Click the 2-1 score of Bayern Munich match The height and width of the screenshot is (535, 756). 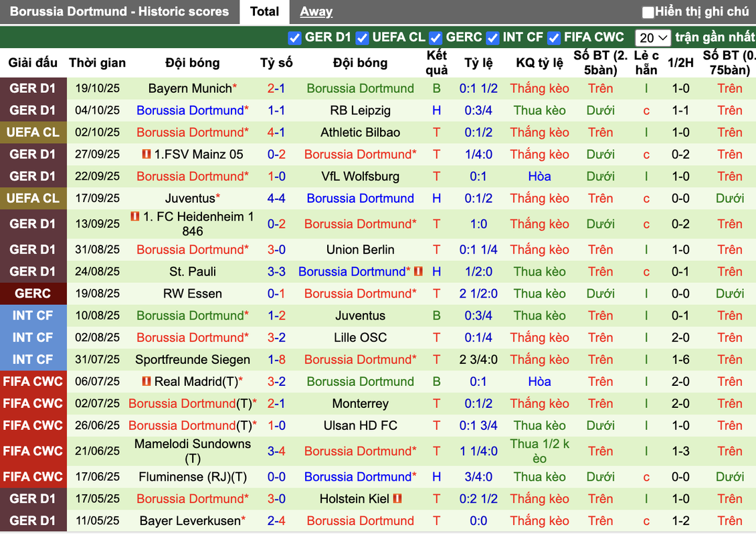276,88
